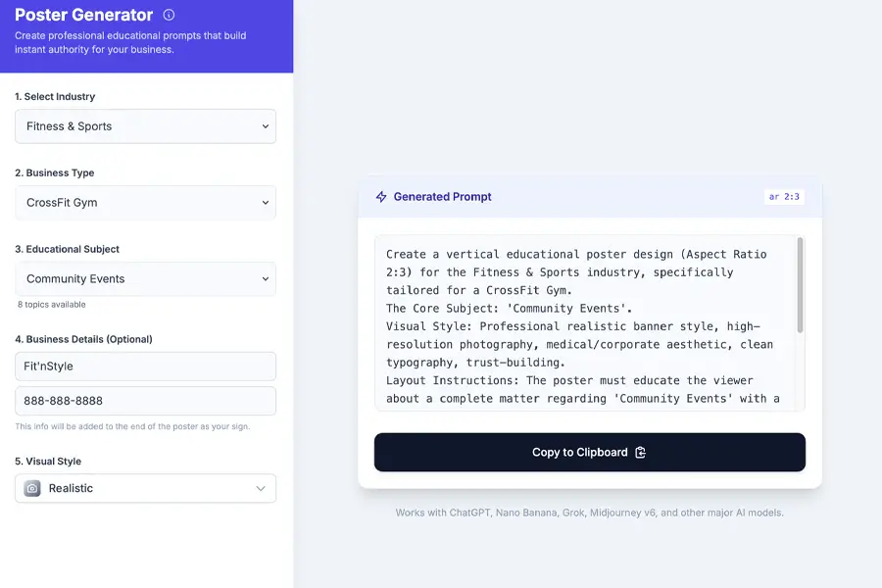Click the clipboard icon on the Copy button

641,453
